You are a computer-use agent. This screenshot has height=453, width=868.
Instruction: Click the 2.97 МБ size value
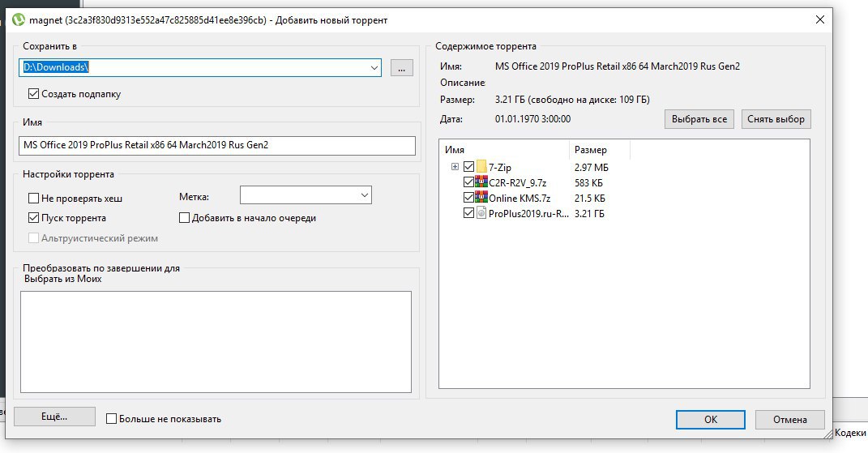(x=592, y=167)
